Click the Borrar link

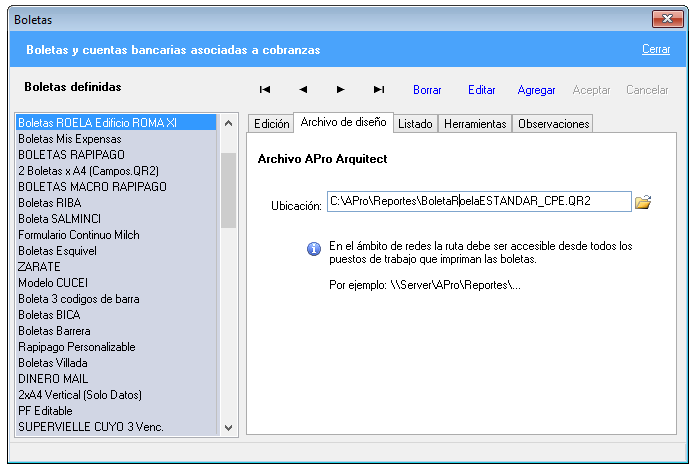(x=427, y=90)
